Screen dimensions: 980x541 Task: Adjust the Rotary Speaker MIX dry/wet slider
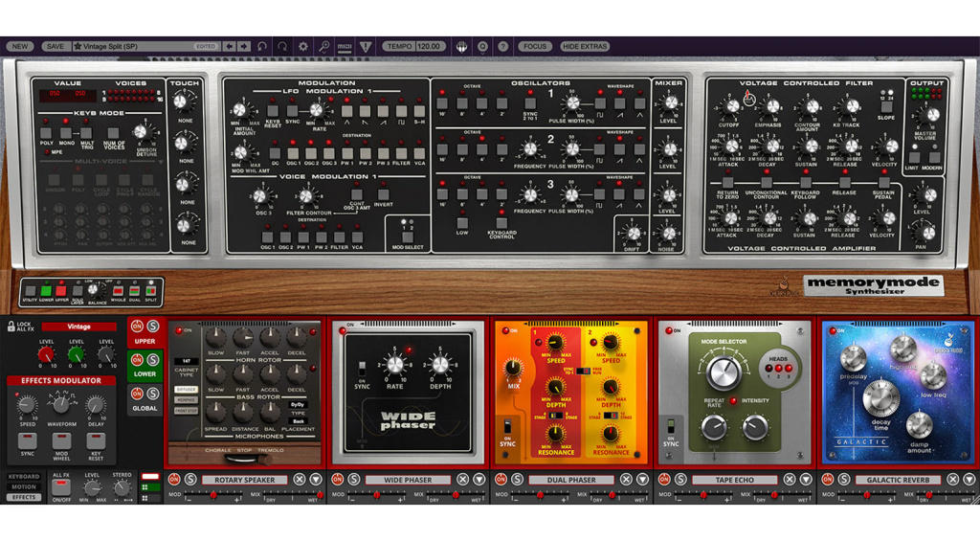pyautogui.click(x=293, y=495)
